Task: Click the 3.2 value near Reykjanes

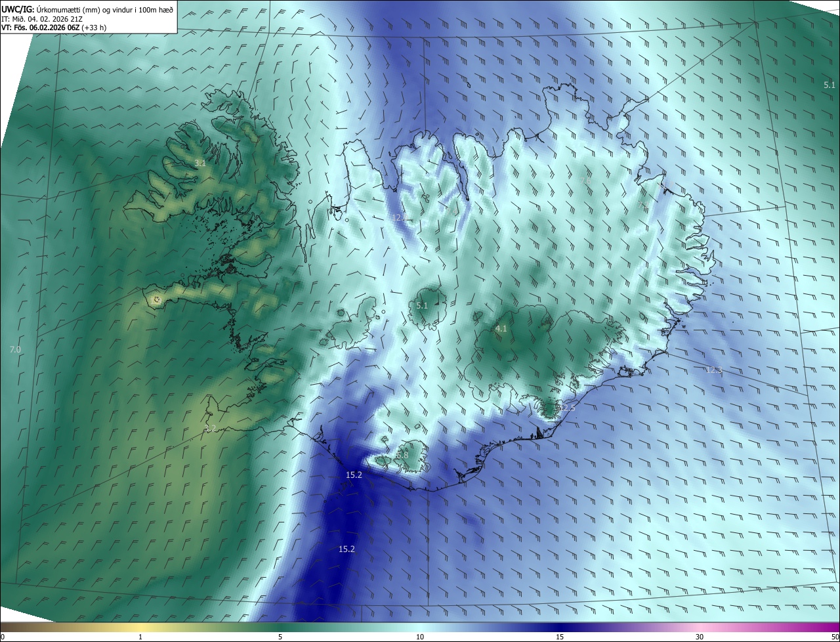Action: pyautogui.click(x=210, y=429)
